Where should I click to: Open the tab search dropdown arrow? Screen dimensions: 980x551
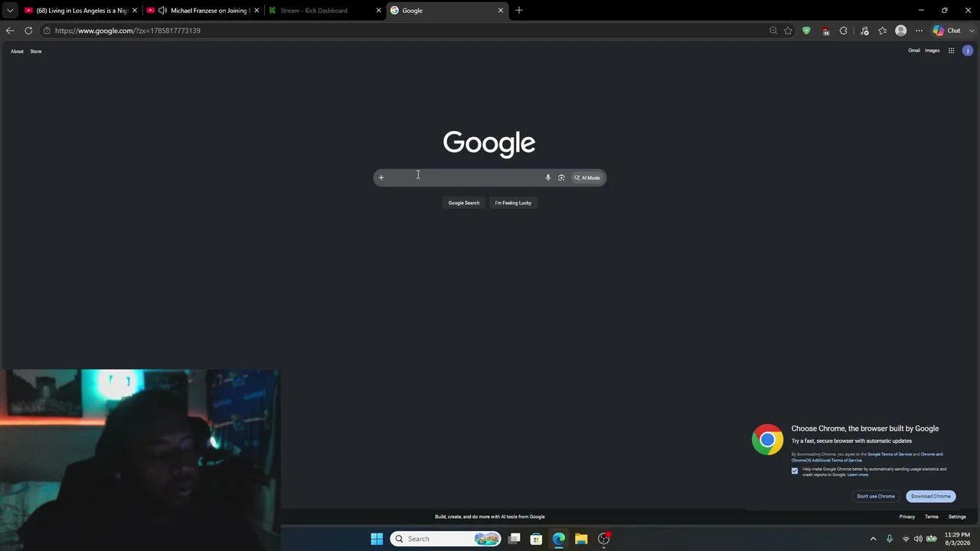coord(10,11)
